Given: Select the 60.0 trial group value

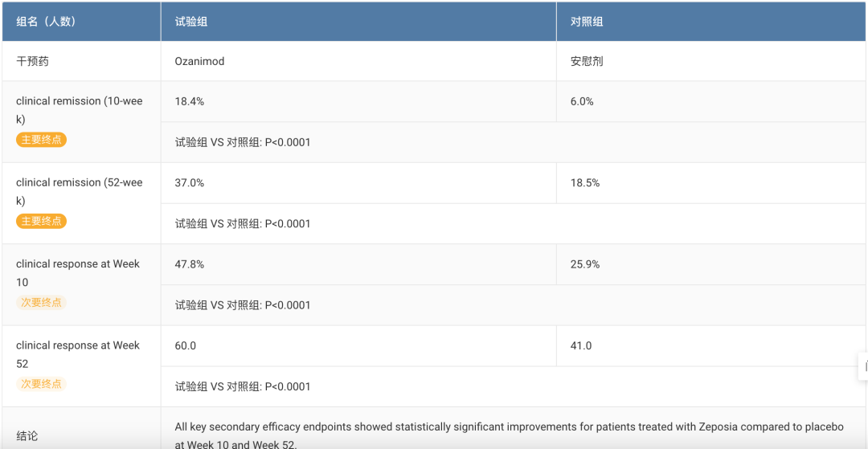Looking at the screenshot, I should (x=186, y=345).
